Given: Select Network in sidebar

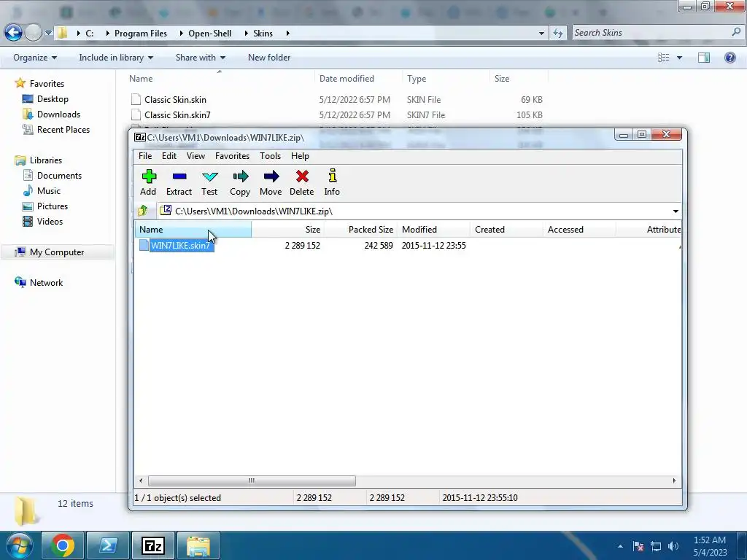Looking at the screenshot, I should pyautogui.click(x=46, y=282).
